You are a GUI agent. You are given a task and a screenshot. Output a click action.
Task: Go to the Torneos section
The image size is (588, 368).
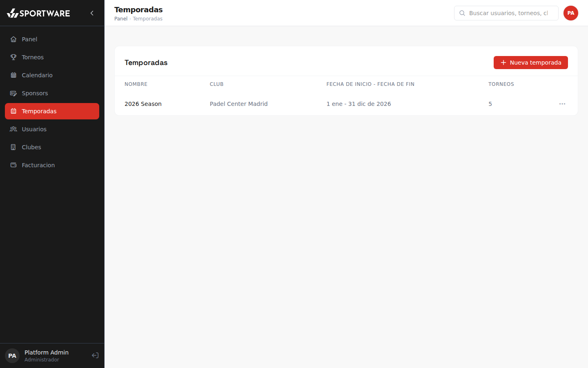point(52,57)
